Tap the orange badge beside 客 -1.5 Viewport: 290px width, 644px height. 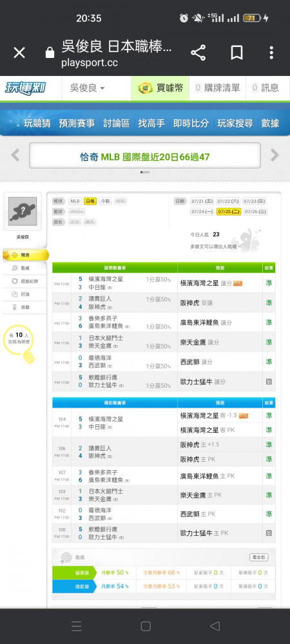tap(243, 415)
